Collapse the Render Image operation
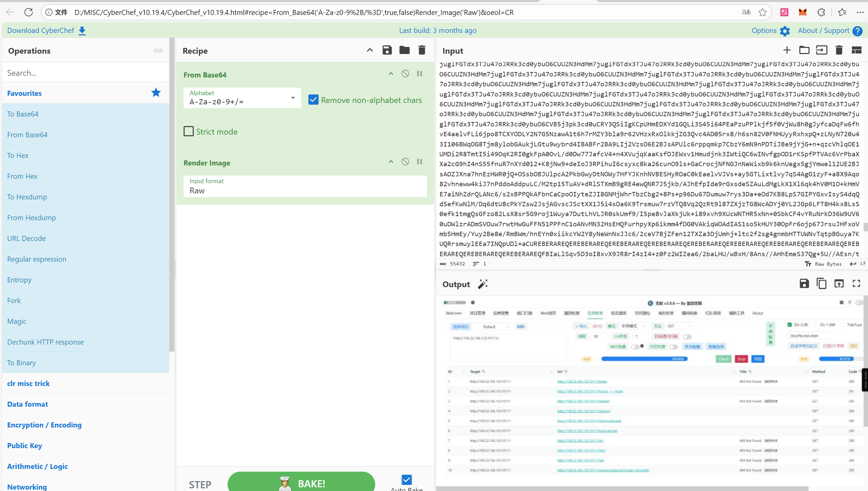Viewport: 868px width, 491px height. (391, 162)
